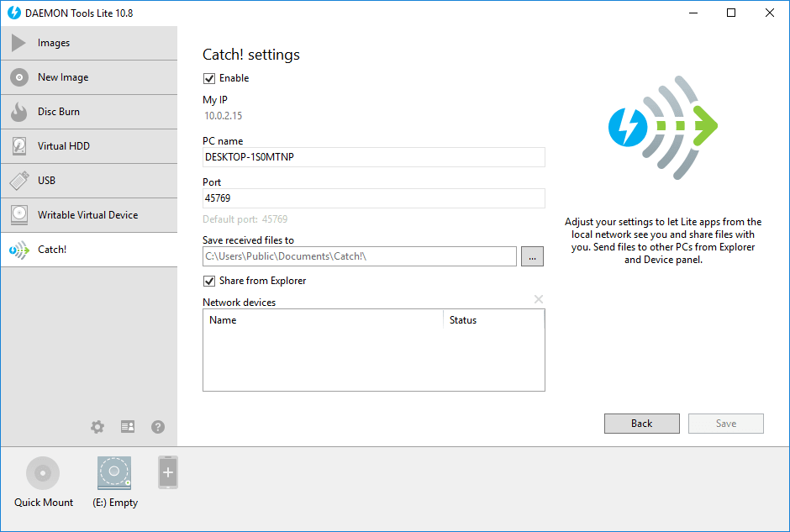The width and height of the screenshot is (790, 532).
Task: Browse for folder with ... button
Action: coord(532,256)
